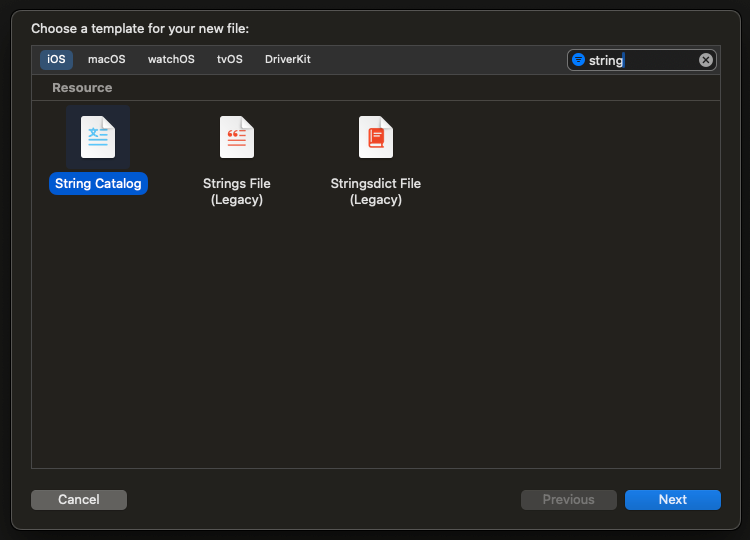Select the String Catalog template icon
Viewport: 750px width, 540px height.
(x=98, y=137)
